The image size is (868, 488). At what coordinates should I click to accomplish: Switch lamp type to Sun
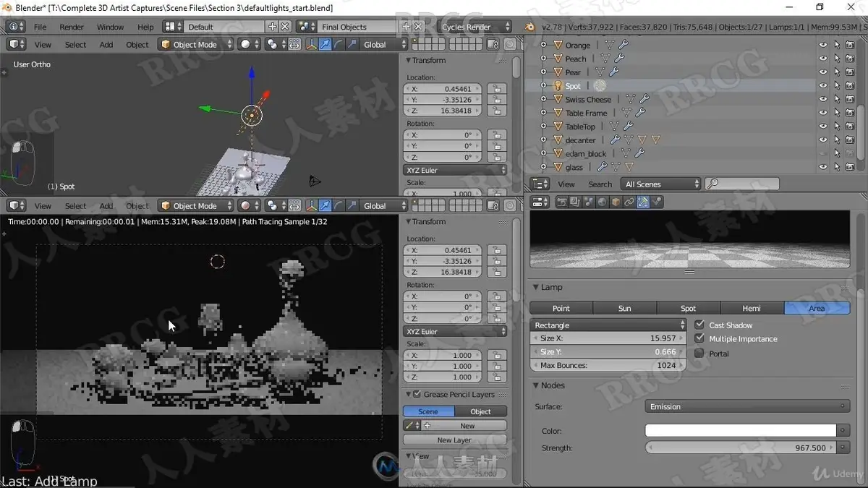click(x=624, y=308)
